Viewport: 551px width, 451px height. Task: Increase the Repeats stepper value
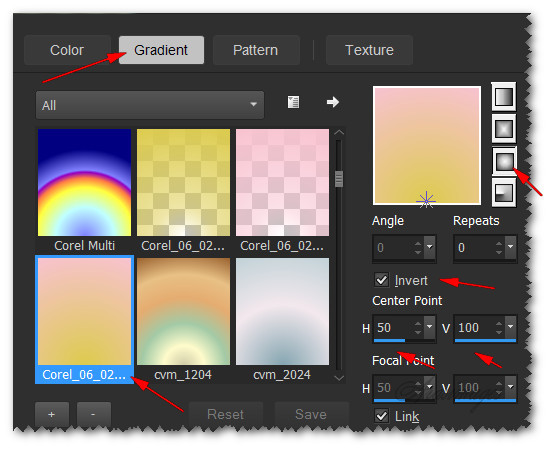point(499,243)
